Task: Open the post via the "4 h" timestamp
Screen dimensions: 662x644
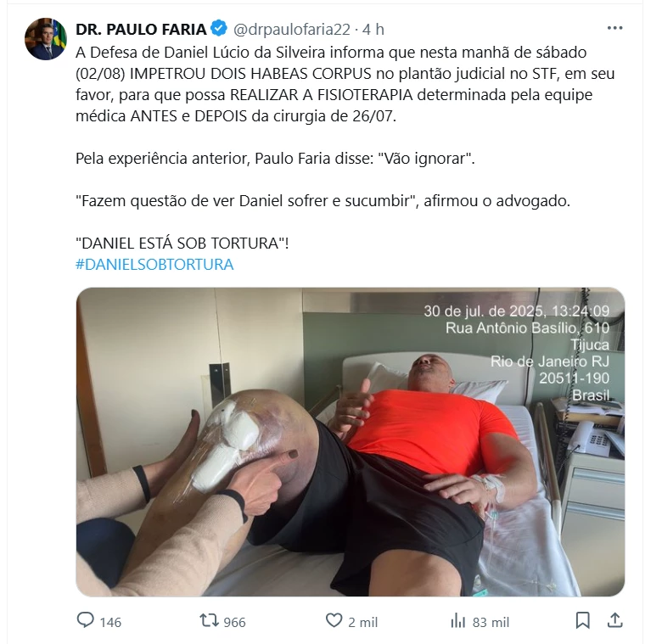Action: click(373, 29)
